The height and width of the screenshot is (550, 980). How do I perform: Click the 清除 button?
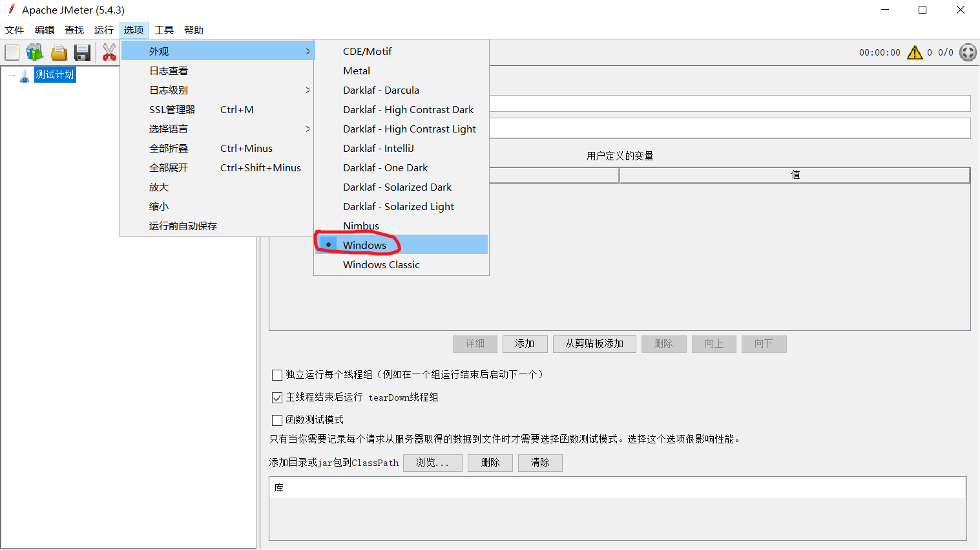pyautogui.click(x=540, y=463)
